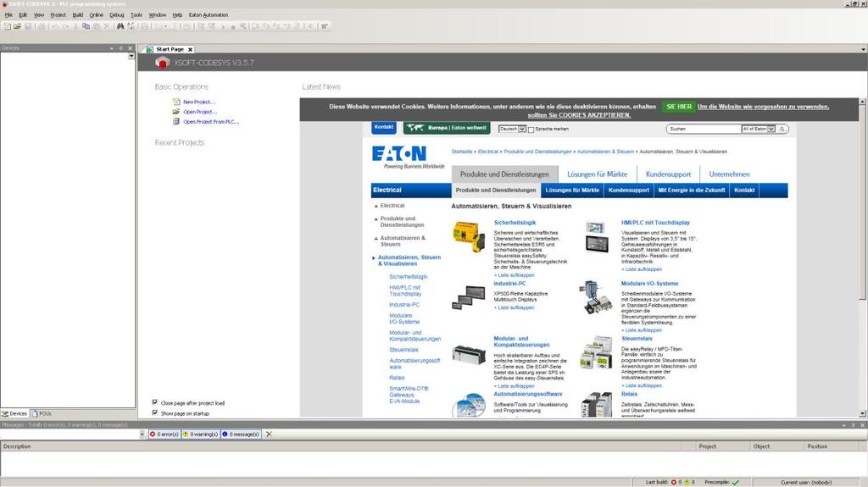This screenshot has width=868, height=487.
Task: Open the Kundensupport web page tab
Action: point(668,174)
